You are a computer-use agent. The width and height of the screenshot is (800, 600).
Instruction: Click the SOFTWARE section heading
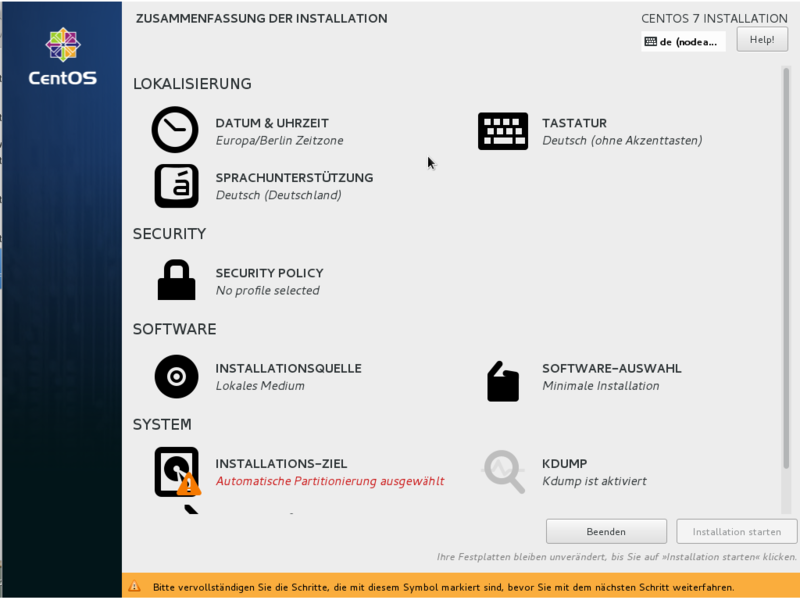click(174, 329)
